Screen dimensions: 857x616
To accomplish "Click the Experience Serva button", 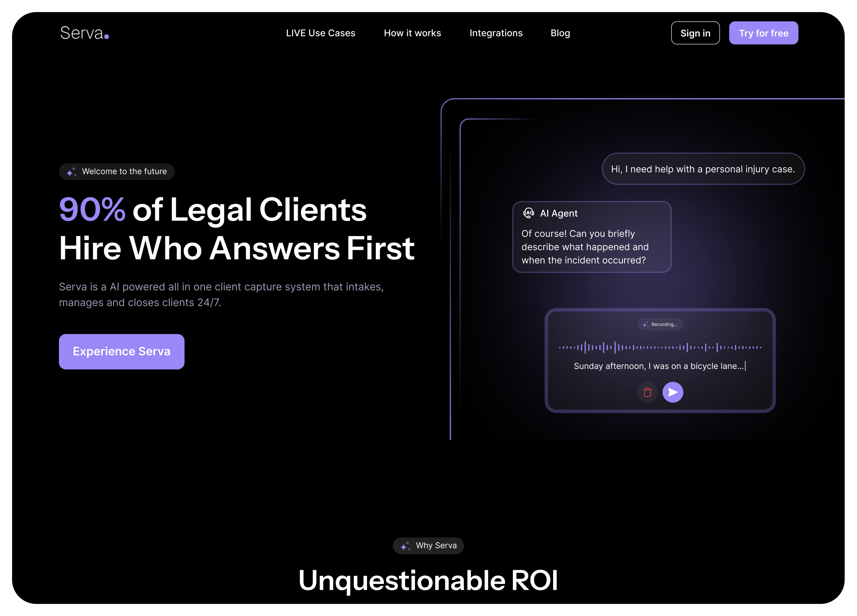I will coord(121,351).
